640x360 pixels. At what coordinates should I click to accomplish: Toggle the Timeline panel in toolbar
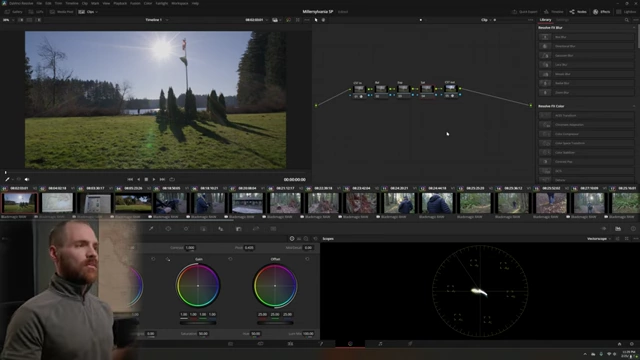(x=553, y=12)
